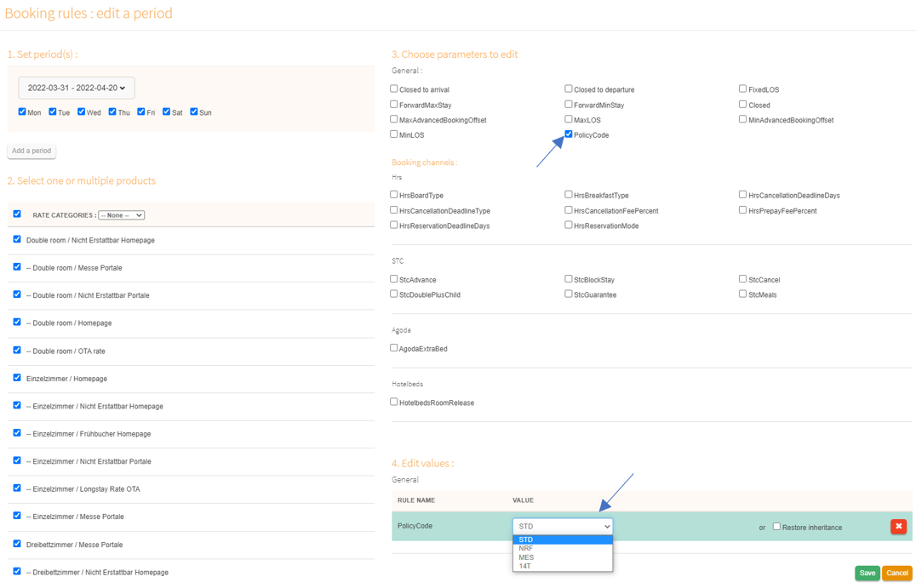Image resolution: width=916 pixels, height=588 pixels.
Task: Deselect Double room / Messe Portale product
Action: pos(17,267)
